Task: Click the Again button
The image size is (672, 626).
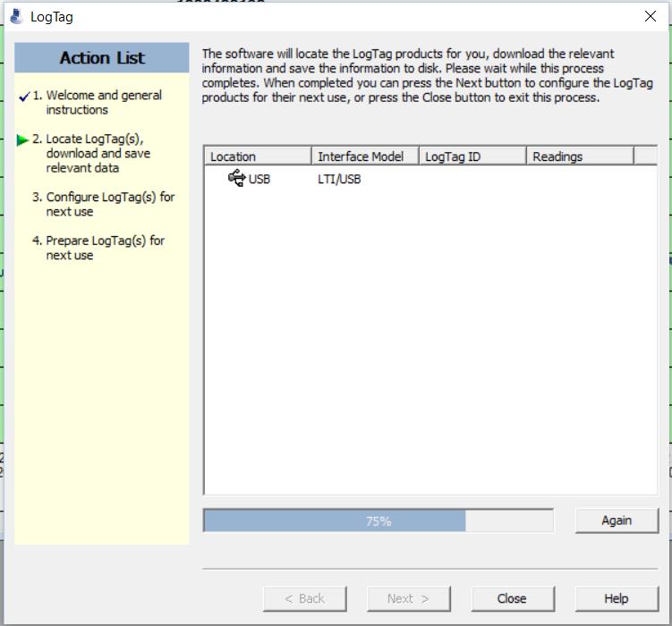Action: tap(617, 520)
